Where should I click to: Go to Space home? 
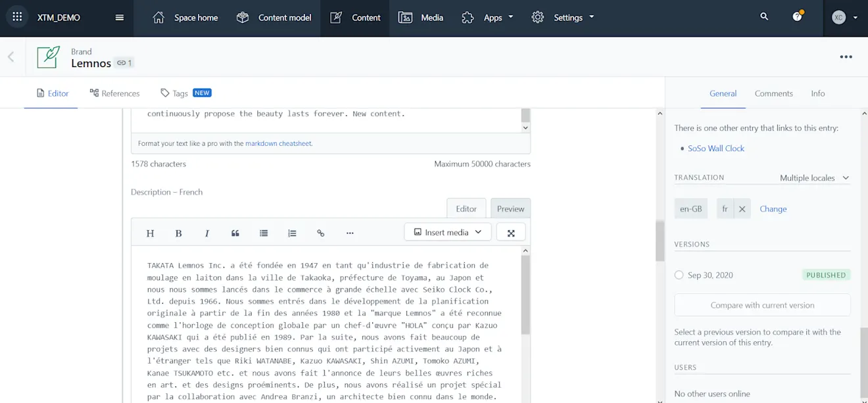click(x=185, y=18)
